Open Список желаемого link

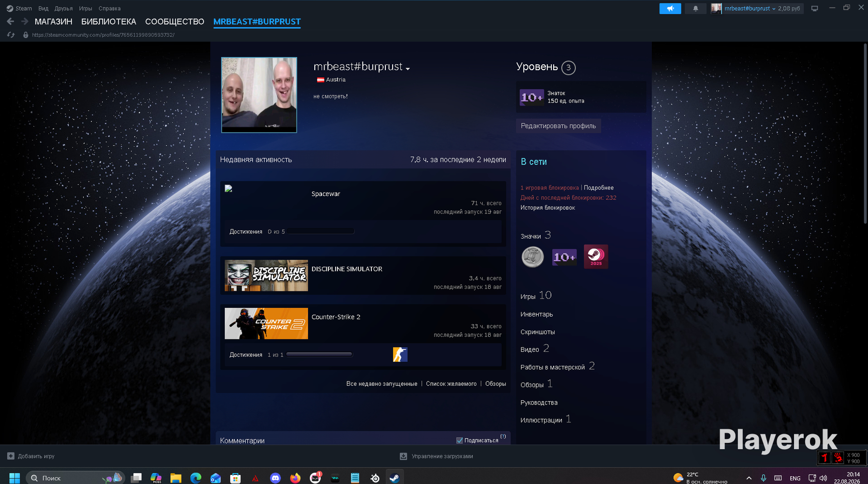click(x=451, y=384)
